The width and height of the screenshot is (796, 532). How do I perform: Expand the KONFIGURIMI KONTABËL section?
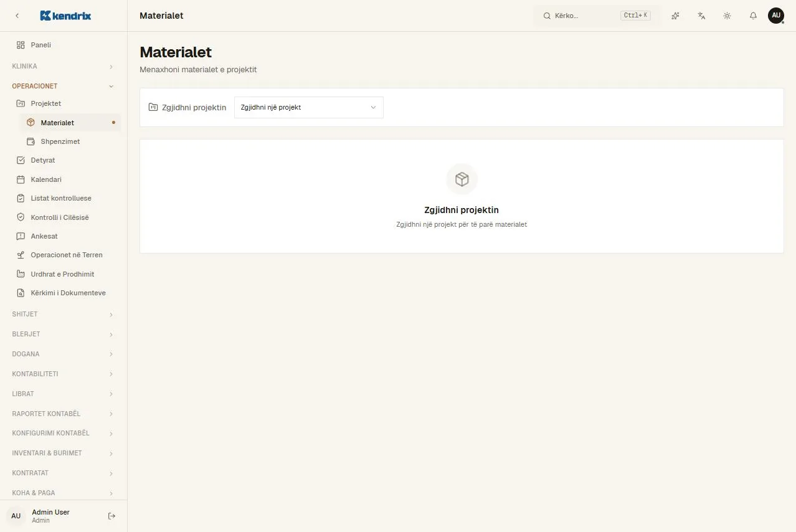coord(64,433)
